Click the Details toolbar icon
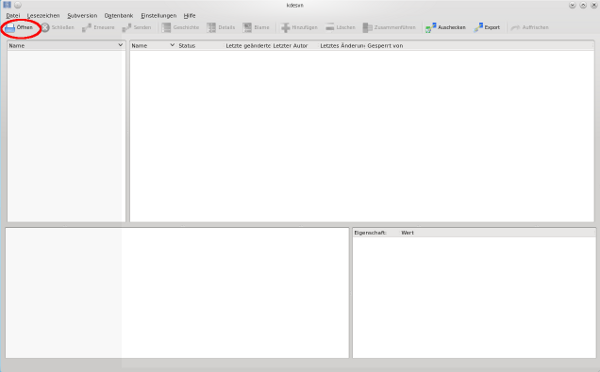This screenshot has width=600, height=372. coord(211,28)
